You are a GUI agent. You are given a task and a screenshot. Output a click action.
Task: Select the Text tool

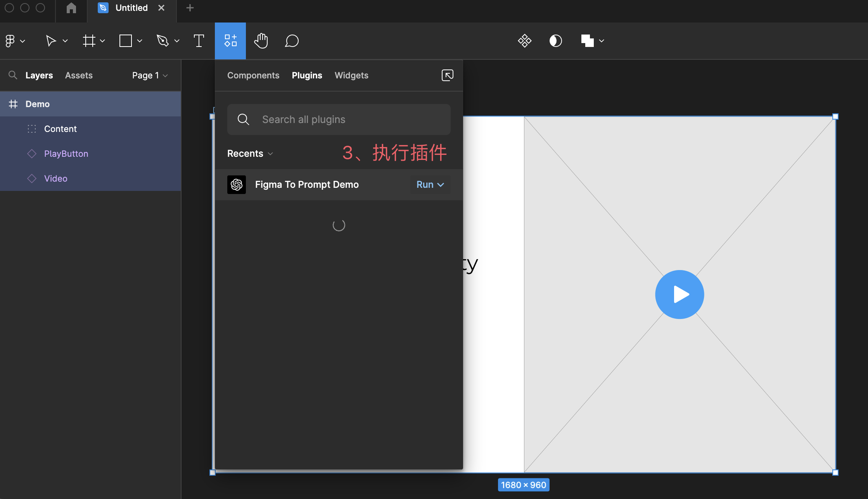pos(199,41)
